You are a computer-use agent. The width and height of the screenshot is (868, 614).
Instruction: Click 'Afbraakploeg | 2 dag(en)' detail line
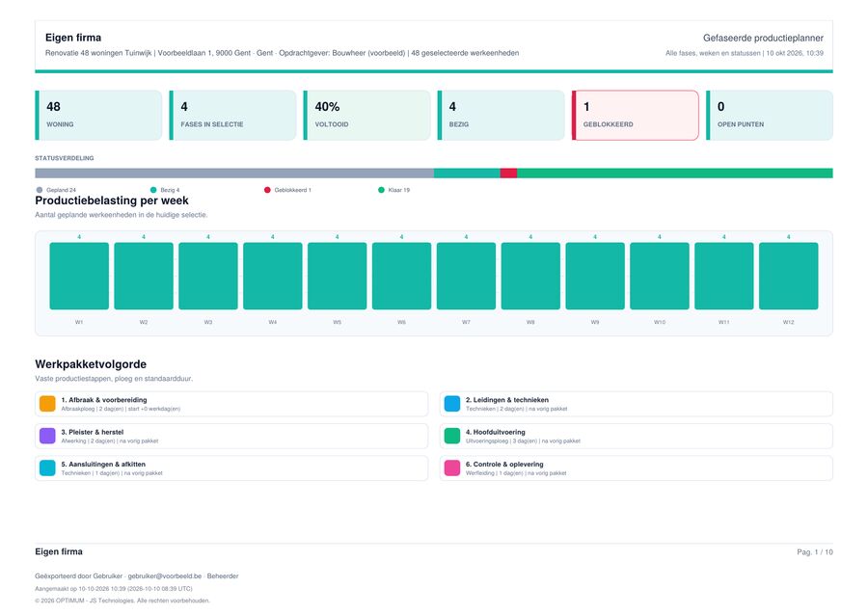(121, 409)
